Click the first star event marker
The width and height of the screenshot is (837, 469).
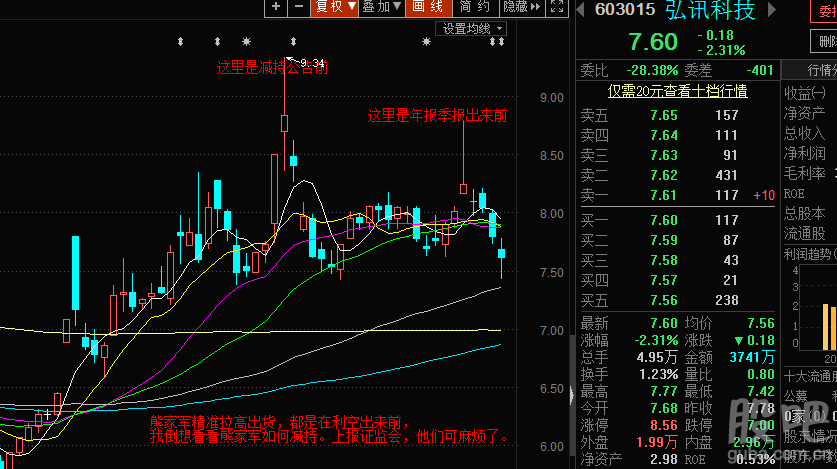246,42
